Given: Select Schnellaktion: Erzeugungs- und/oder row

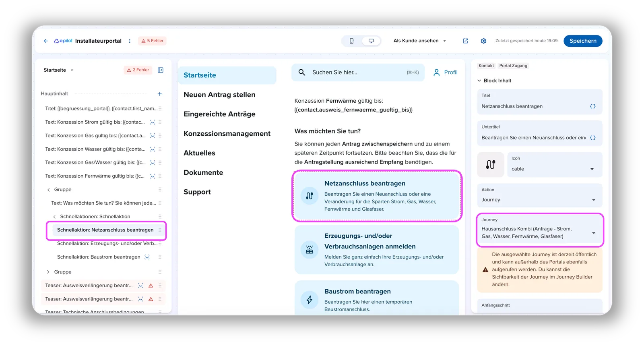Looking at the screenshot, I should 107,243.
